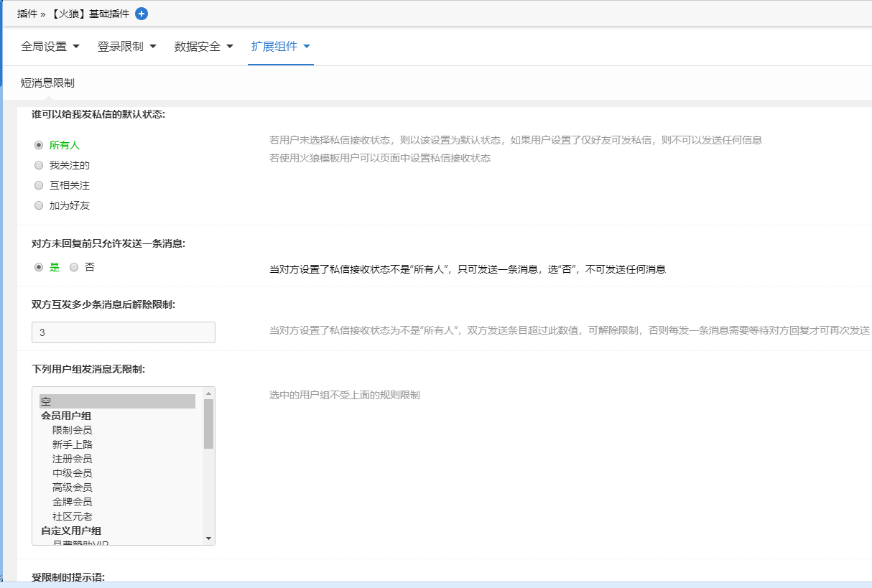Pick 金牌会员 from the group list
The width and height of the screenshot is (872, 588).
(x=72, y=502)
